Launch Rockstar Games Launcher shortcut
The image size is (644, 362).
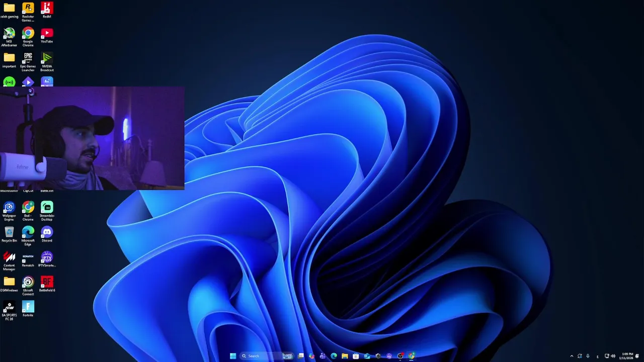click(28, 12)
